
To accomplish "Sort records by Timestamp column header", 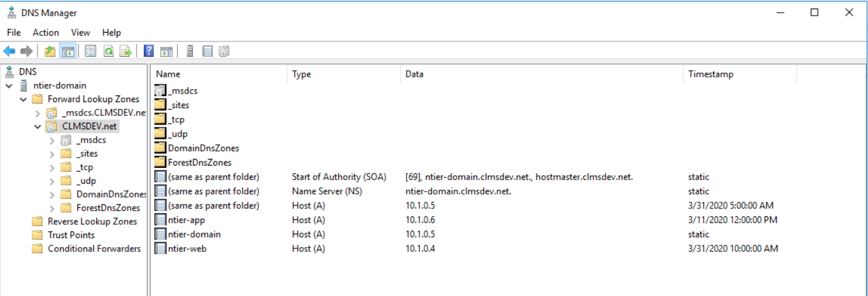I will point(710,74).
